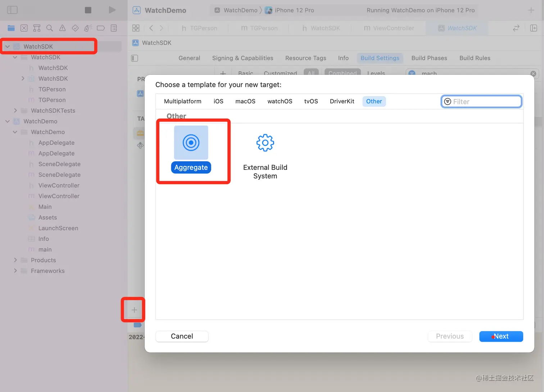
Task: Open the Resource Tags tab
Action: tap(305, 58)
